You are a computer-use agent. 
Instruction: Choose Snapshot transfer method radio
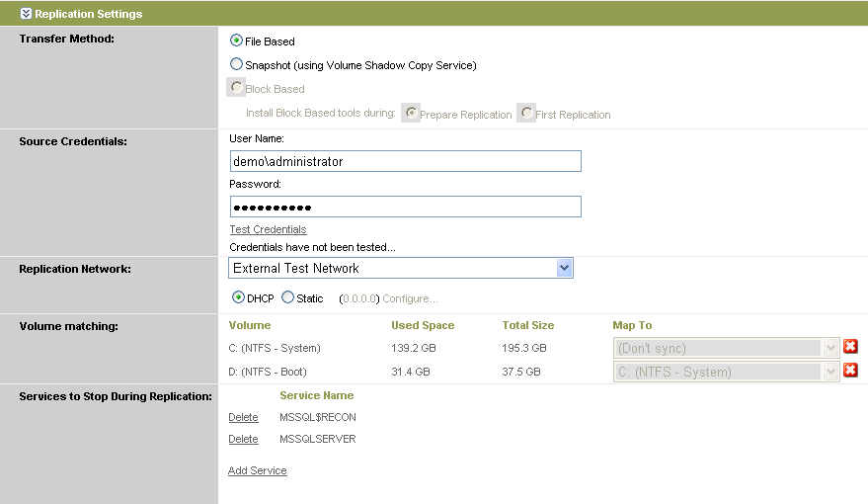point(236,64)
